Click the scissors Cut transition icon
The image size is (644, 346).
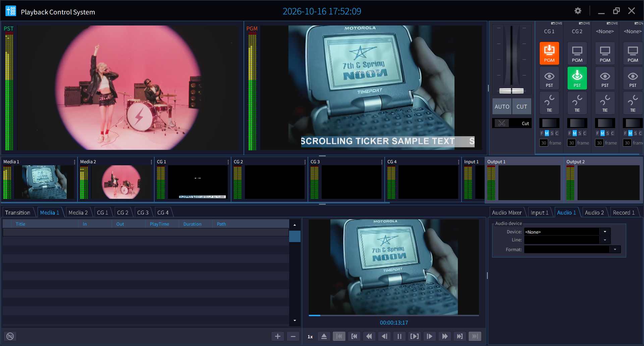[502, 123]
